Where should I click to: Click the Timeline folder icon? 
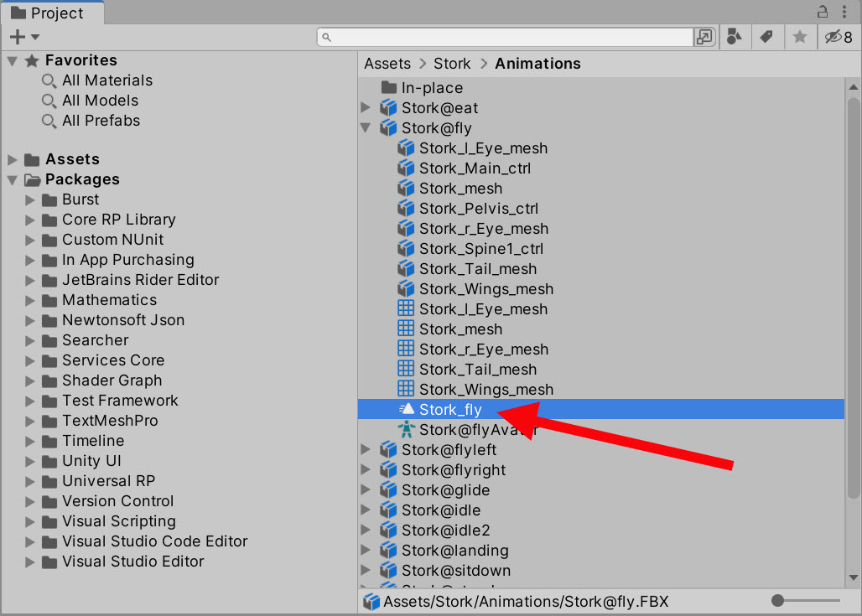click(x=49, y=442)
